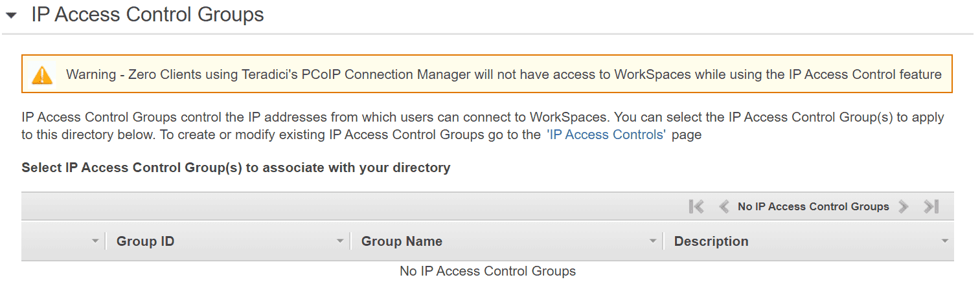Viewport: 980px width, 295px height.
Task: Sort by the Description column header
Action: (x=711, y=241)
